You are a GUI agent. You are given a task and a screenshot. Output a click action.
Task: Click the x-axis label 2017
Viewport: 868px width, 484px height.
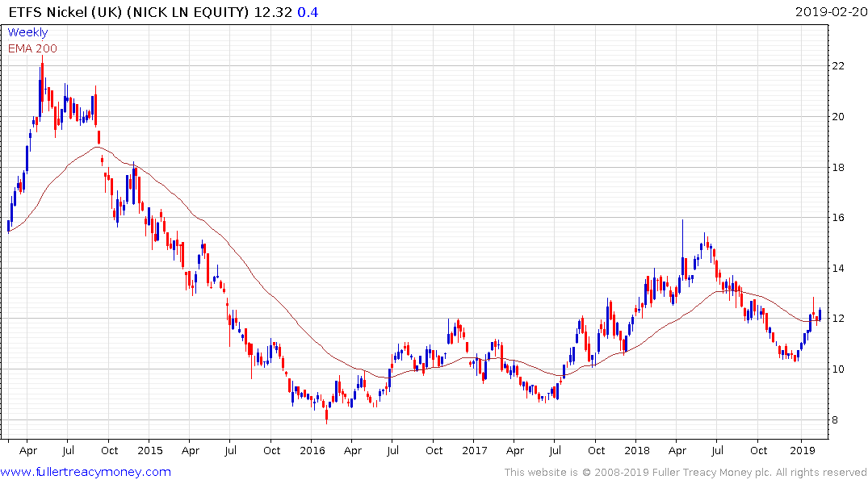point(475,450)
